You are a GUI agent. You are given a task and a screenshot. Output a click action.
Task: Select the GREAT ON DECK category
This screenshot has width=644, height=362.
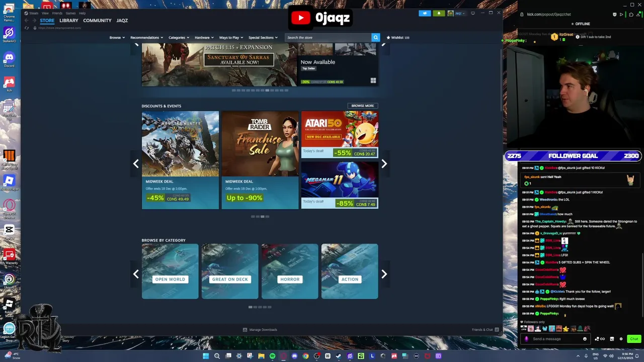(230, 271)
